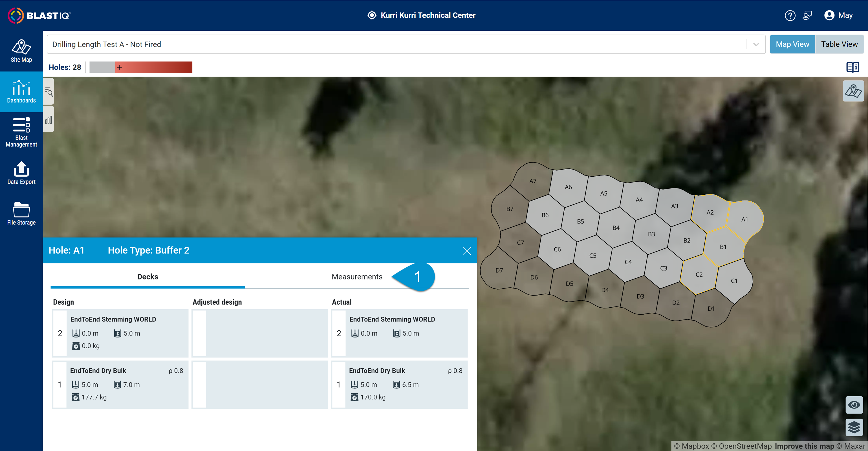Select hole A7 on the map
Image resolution: width=868 pixels, height=451 pixels.
(x=533, y=181)
